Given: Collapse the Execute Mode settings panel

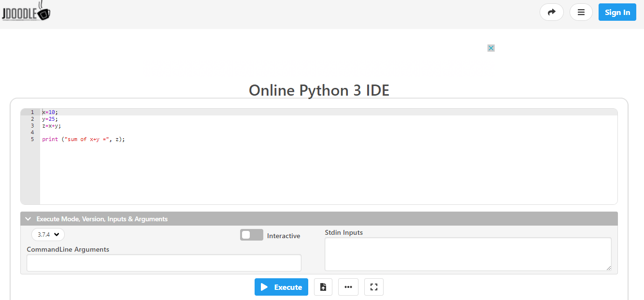Looking at the screenshot, I should [28, 218].
